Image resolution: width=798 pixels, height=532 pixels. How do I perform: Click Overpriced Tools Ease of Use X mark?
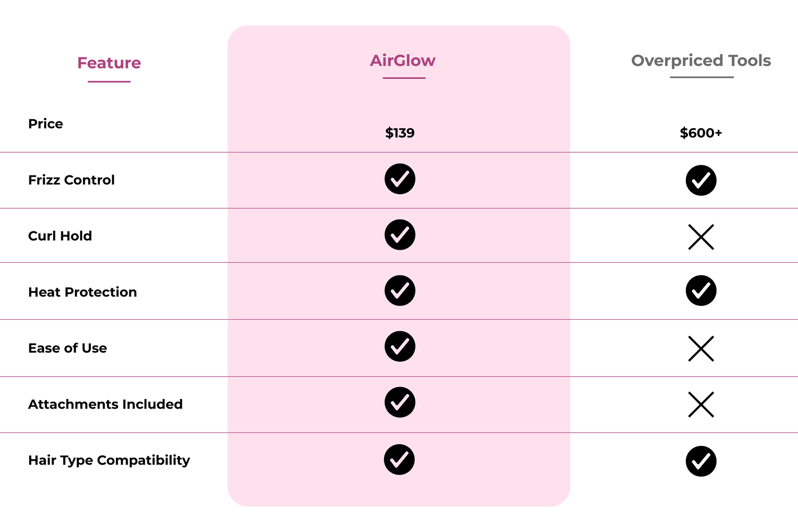pyautogui.click(x=701, y=349)
